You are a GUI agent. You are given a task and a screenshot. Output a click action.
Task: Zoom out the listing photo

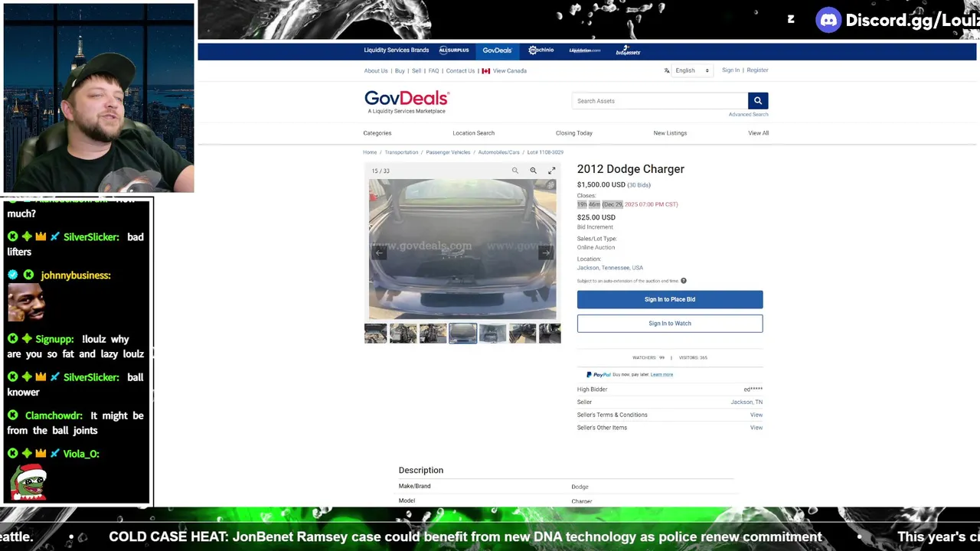(x=515, y=171)
